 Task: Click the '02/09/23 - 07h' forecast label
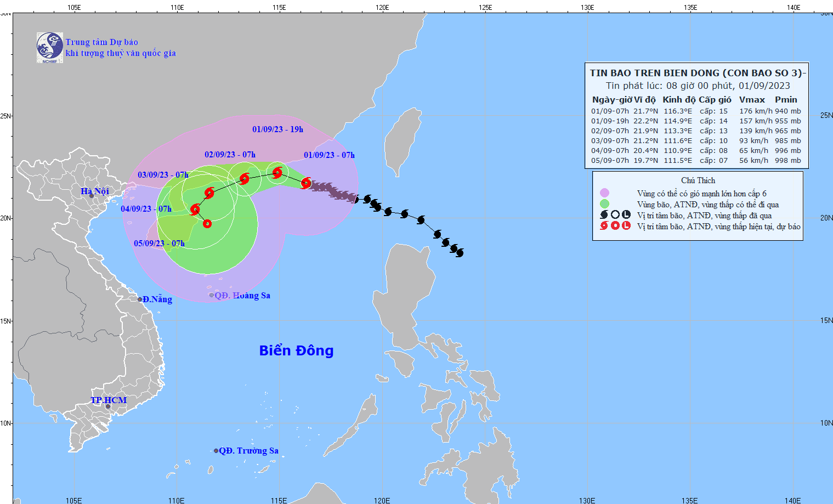tap(230, 155)
